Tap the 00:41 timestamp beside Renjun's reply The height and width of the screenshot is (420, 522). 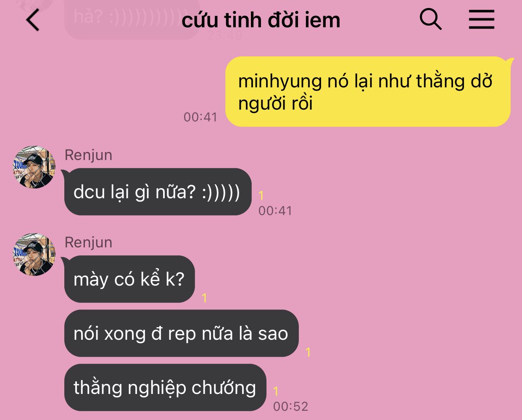pyautogui.click(x=275, y=210)
